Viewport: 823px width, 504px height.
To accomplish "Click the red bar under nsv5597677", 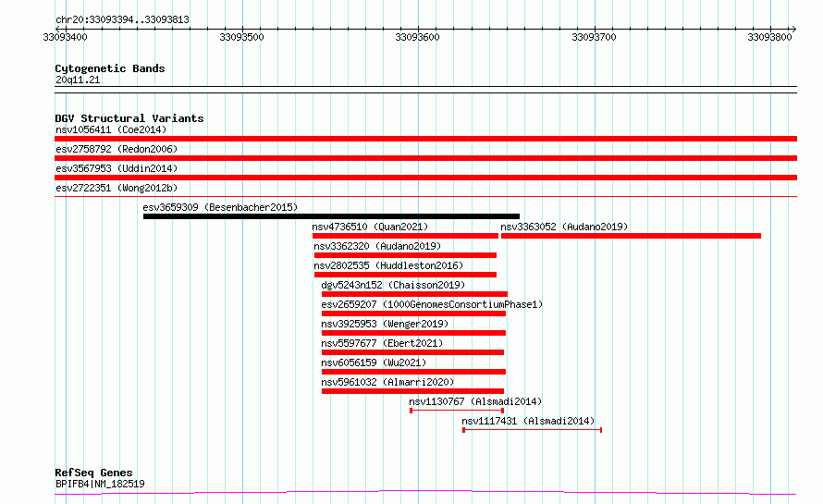I will click(412, 352).
